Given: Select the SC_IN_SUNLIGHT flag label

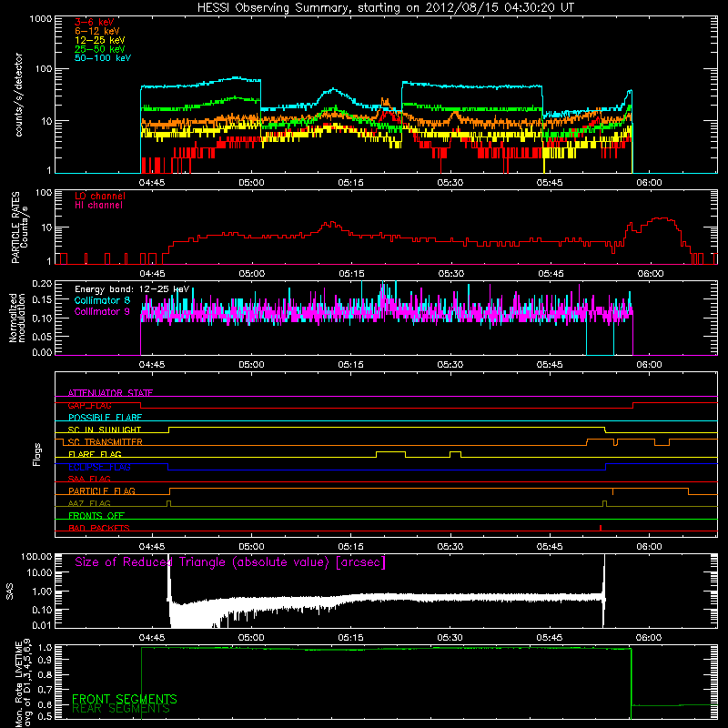Looking at the screenshot, I should pyautogui.click(x=105, y=430).
